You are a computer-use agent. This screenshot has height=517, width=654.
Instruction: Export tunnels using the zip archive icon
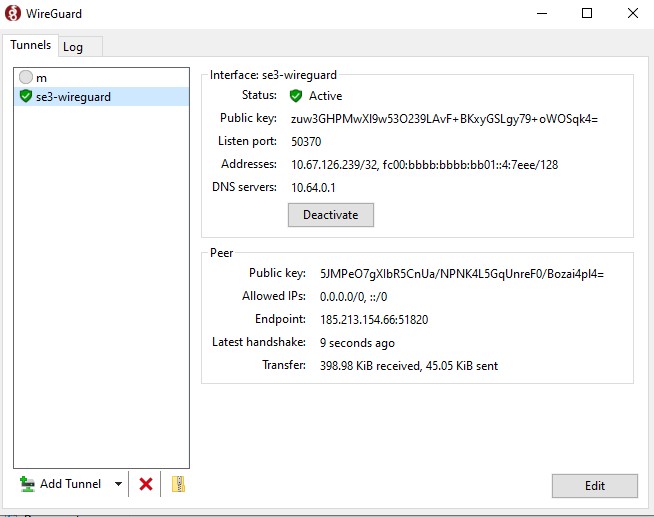point(178,484)
